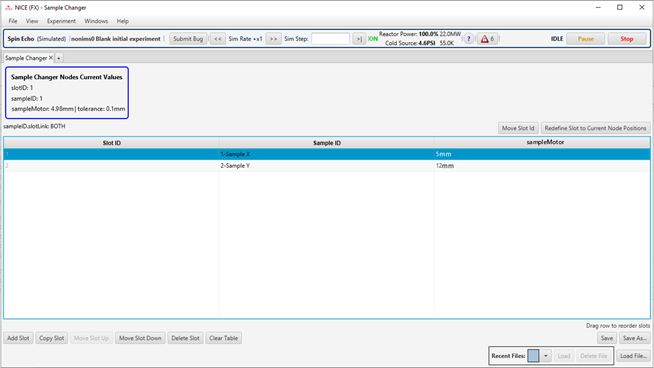Screen dimensions: 654x368
Task: Select the 1-Sample X cell
Action: [x=327, y=154]
